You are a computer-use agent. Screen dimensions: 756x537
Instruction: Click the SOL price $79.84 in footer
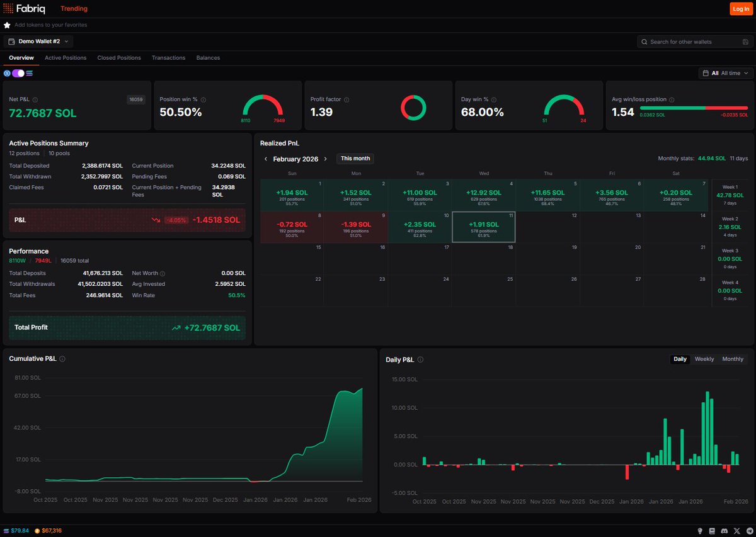(x=16, y=531)
